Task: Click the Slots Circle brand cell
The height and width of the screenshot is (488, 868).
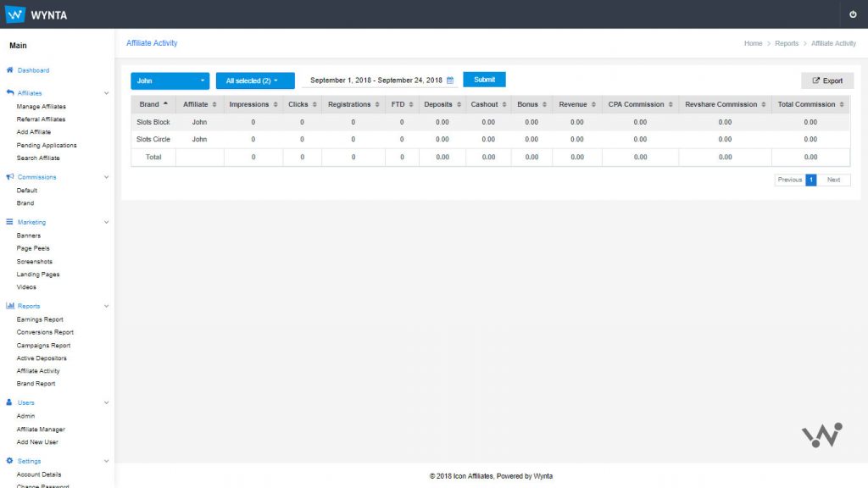Action: point(153,140)
